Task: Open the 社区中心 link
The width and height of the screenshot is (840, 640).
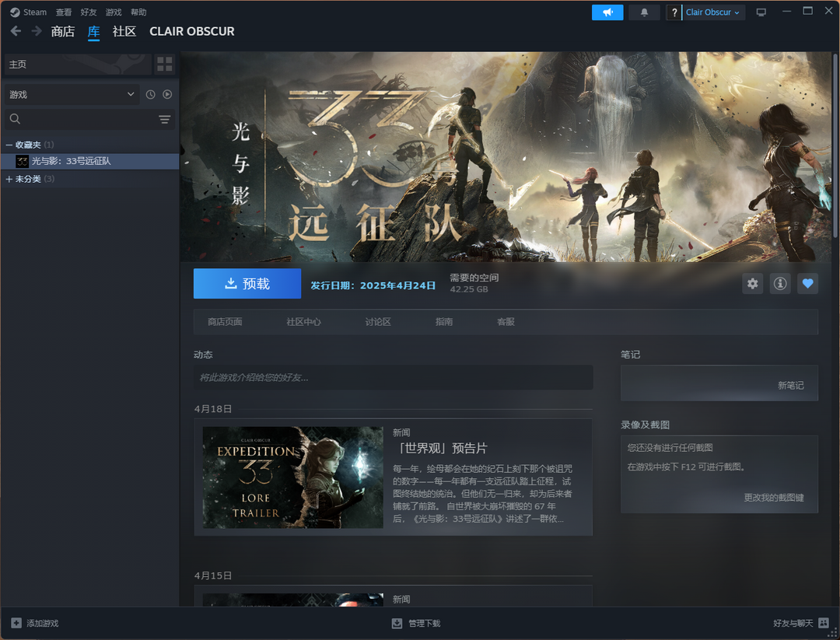Action: tap(304, 322)
